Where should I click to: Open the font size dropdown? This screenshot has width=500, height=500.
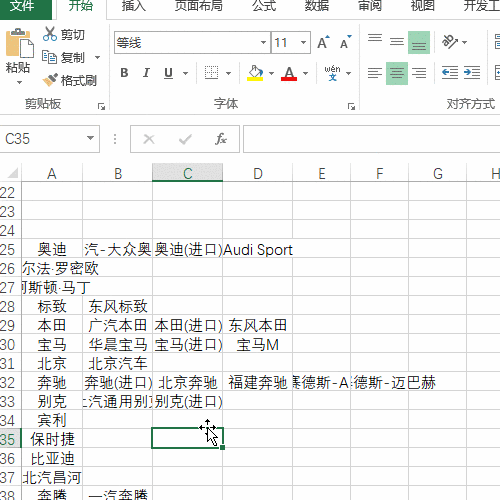(303, 42)
